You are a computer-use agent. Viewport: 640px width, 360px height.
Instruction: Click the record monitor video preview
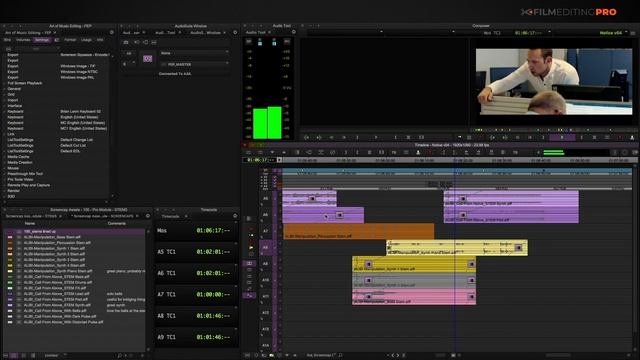(554, 82)
